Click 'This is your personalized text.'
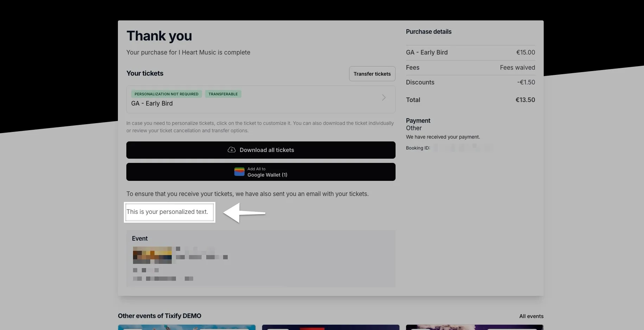Image resolution: width=644 pixels, height=330 pixels. click(x=167, y=212)
